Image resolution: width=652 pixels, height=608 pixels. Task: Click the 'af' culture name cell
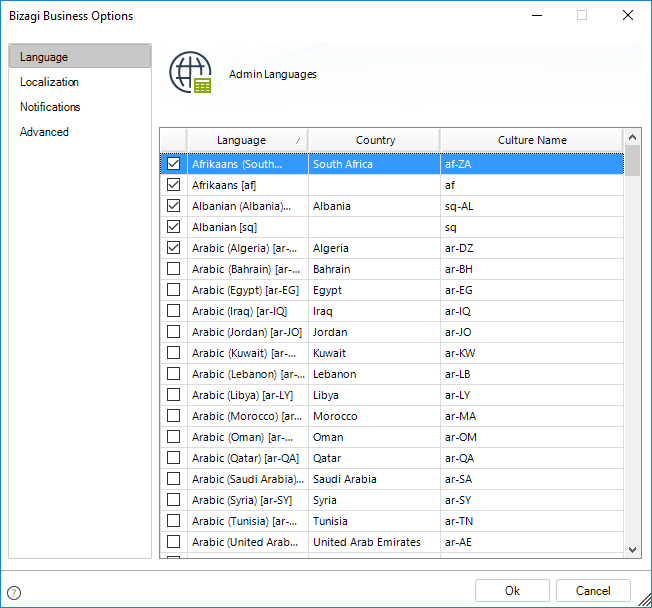532,185
